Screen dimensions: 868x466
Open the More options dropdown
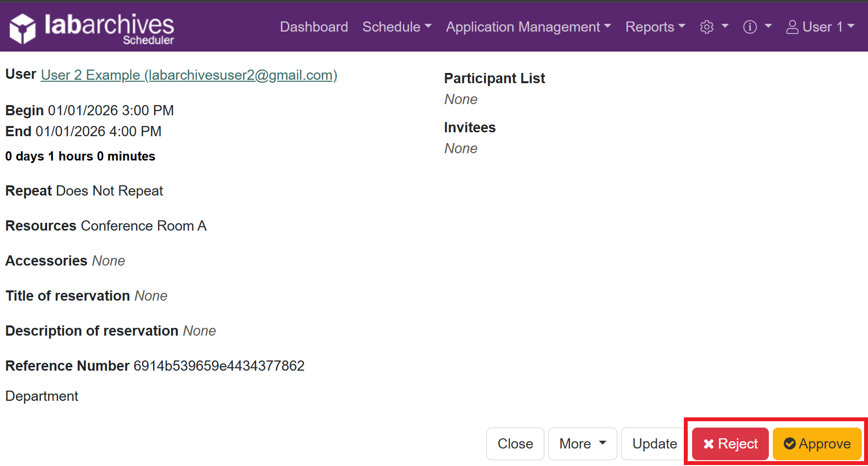click(582, 443)
